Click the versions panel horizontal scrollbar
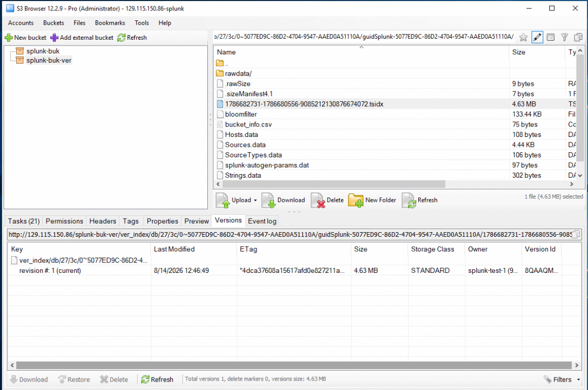This screenshot has width=588, height=390. point(294,365)
